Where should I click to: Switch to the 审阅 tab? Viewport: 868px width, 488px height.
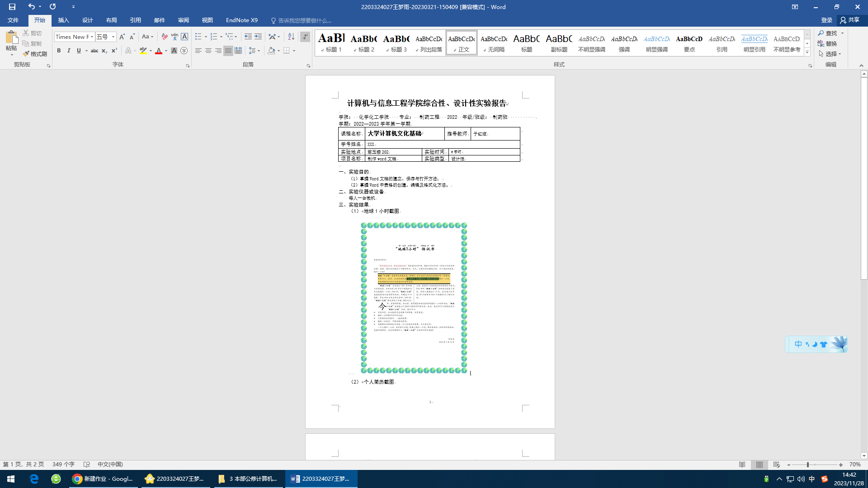[184, 20]
